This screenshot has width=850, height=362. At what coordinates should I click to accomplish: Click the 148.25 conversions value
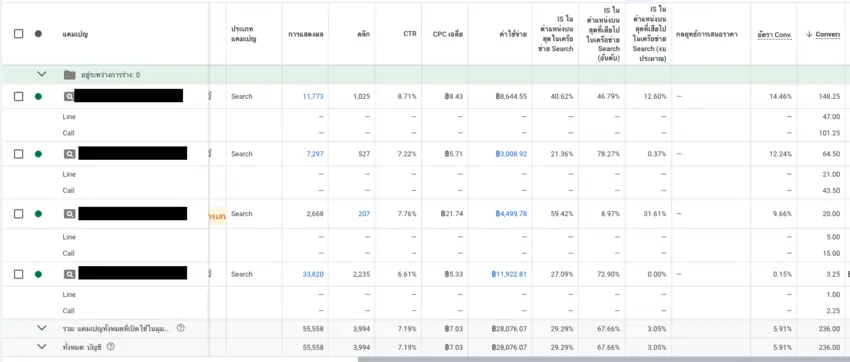[x=829, y=96]
